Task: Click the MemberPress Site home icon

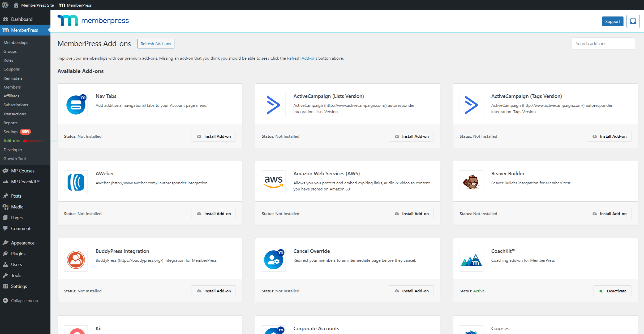Action: pos(16,5)
